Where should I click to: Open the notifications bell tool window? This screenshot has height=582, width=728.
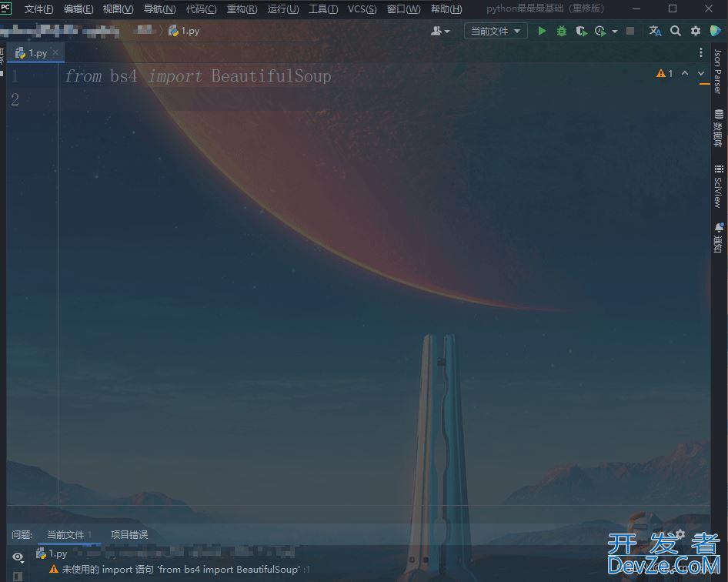click(x=719, y=238)
